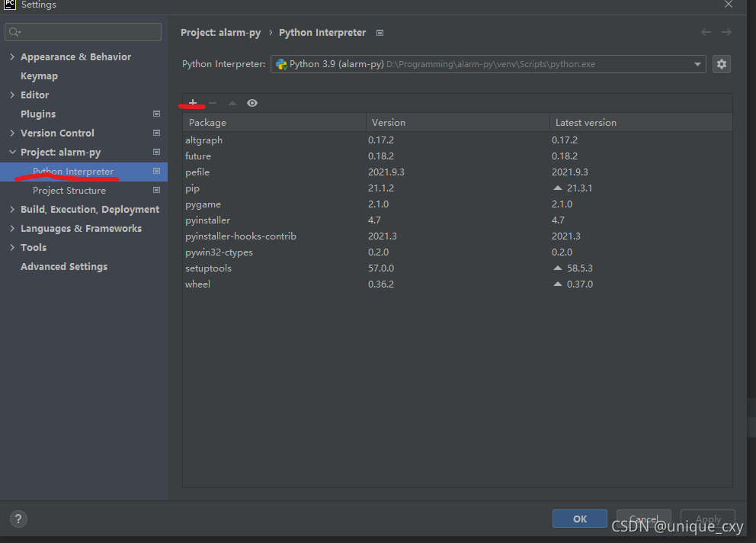Select the pywin32-ctypes package row
756x543 pixels.
click(457, 252)
